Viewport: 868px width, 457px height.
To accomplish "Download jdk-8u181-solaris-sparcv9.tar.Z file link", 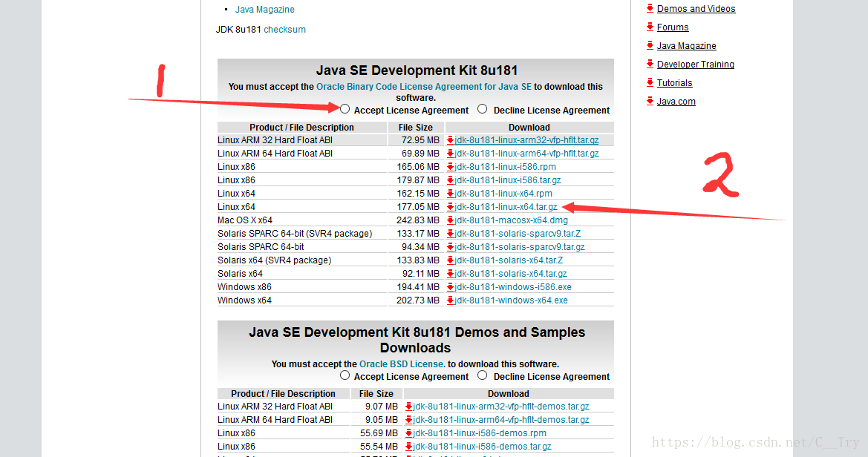I will click(518, 234).
